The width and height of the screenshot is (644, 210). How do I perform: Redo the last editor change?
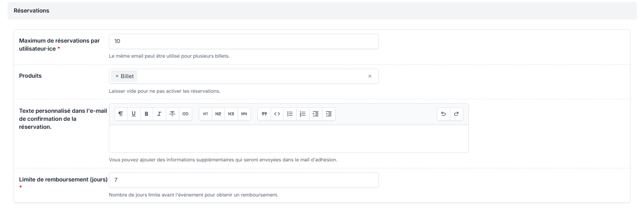click(x=456, y=114)
